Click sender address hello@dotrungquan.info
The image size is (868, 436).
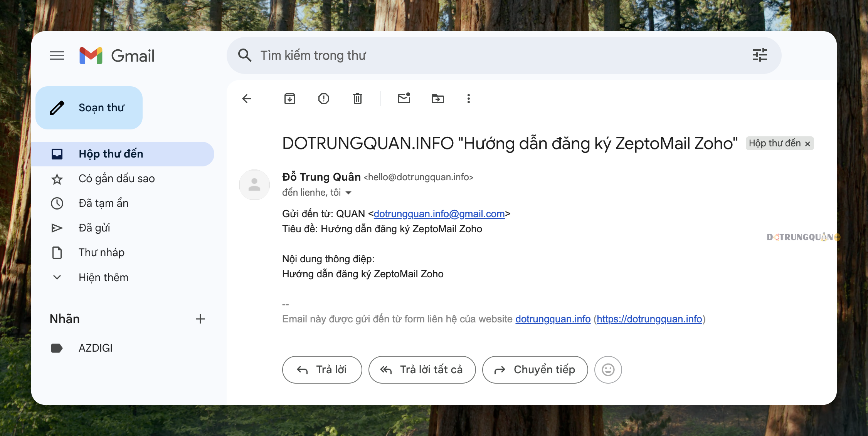pyautogui.click(x=419, y=177)
